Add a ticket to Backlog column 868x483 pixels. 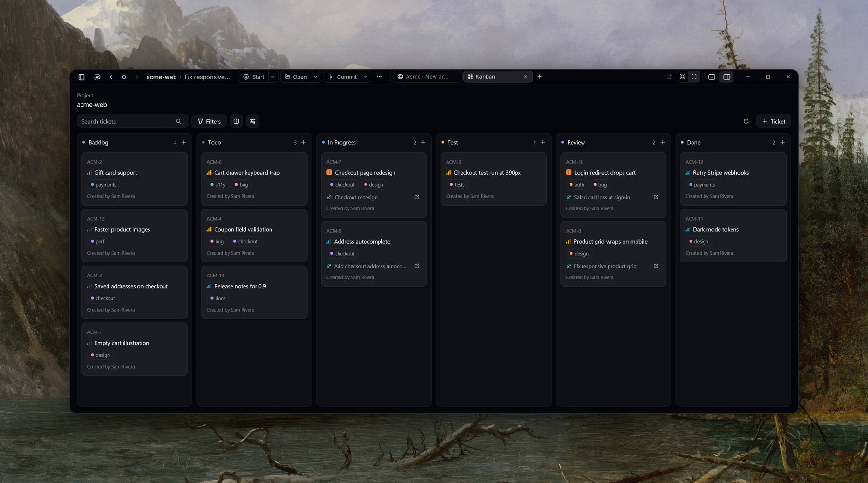184,142
